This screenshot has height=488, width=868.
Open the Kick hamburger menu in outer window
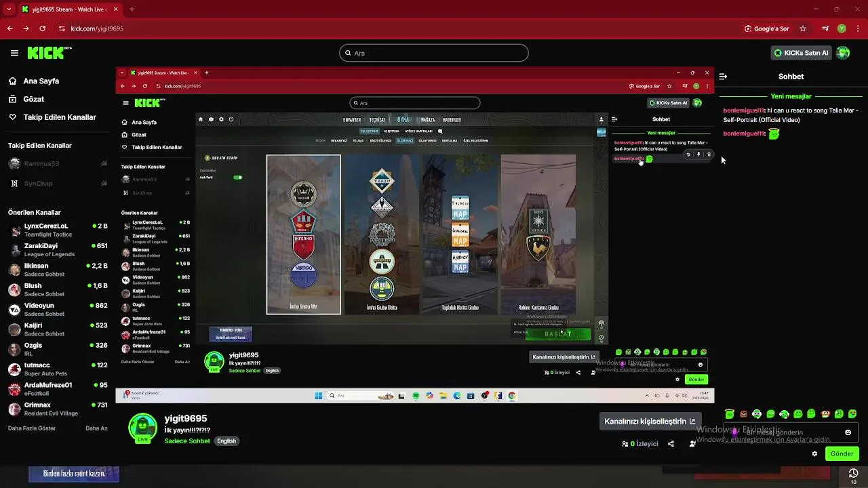click(x=14, y=53)
